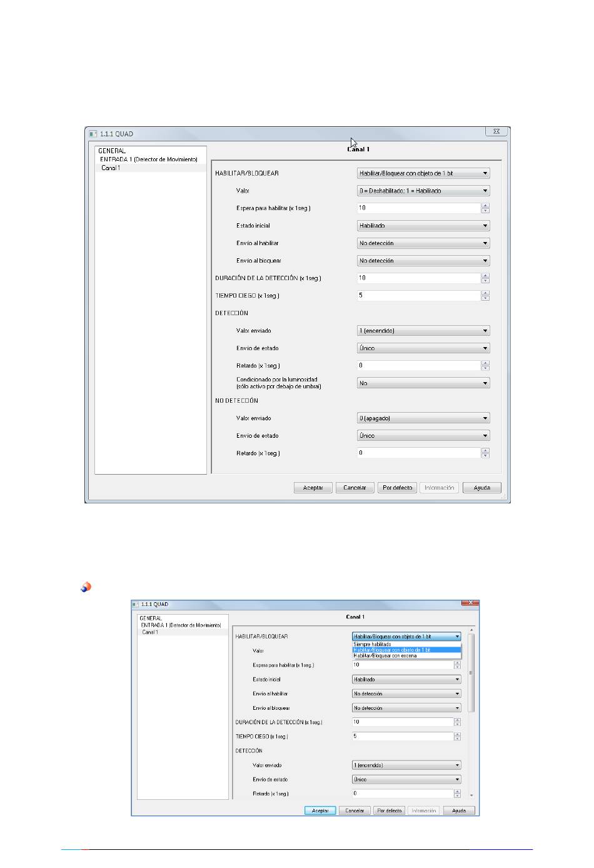The width and height of the screenshot is (594, 868).
Task: Click Por defecto in the larger dialog
Action: (398, 488)
